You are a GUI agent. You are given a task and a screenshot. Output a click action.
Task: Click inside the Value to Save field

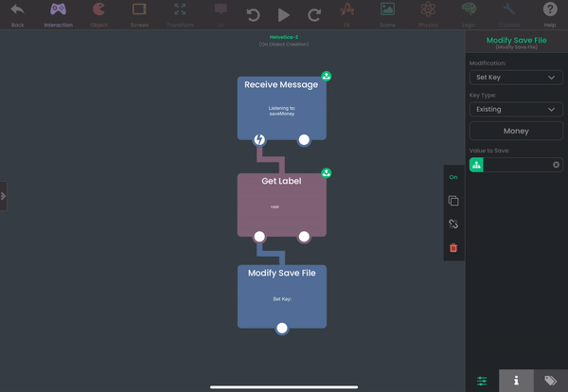pyautogui.click(x=517, y=165)
